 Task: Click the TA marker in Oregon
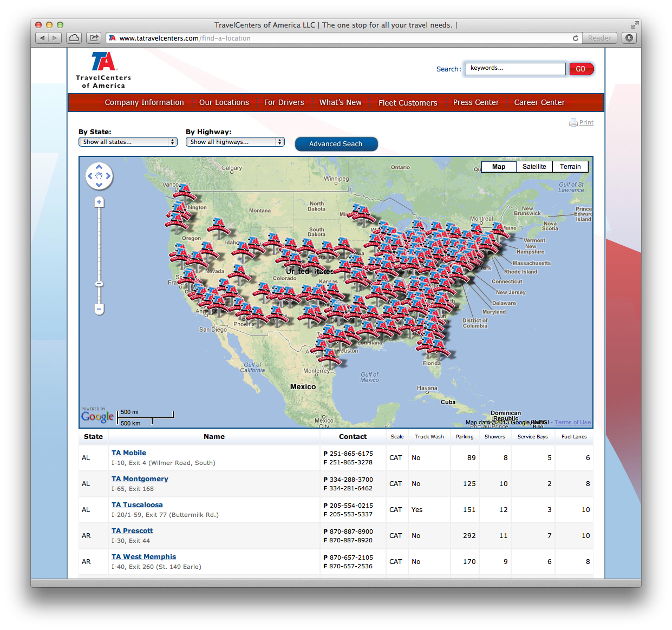219,226
